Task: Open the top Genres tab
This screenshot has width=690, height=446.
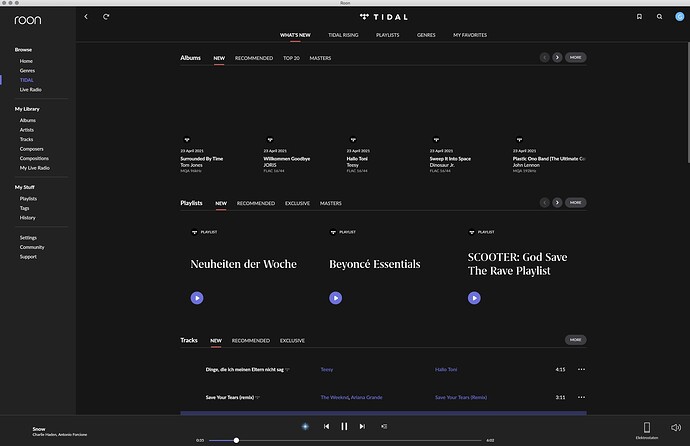Action: tap(426, 35)
